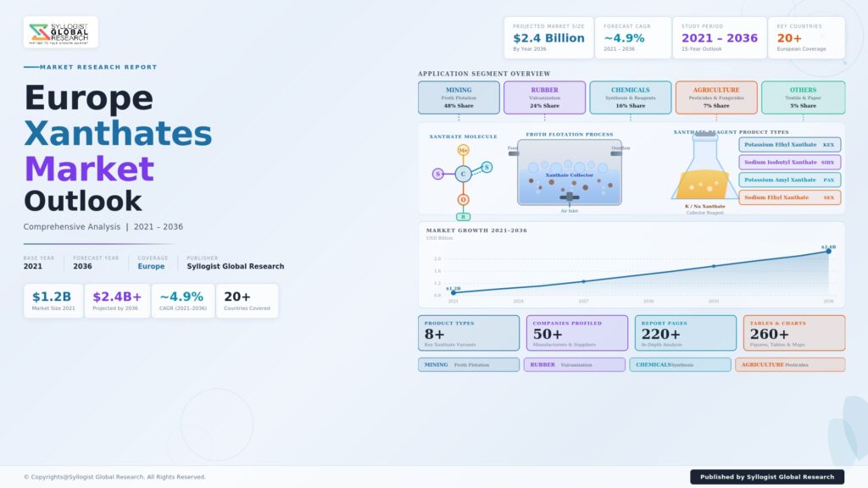Image resolution: width=868 pixels, height=488 pixels.
Task: Click the $1.2B start point on chart
Action: pyautogui.click(x=453, y=292)
